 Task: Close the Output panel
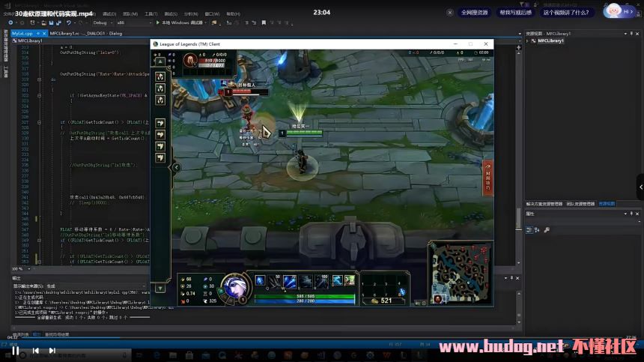point(517,278)
